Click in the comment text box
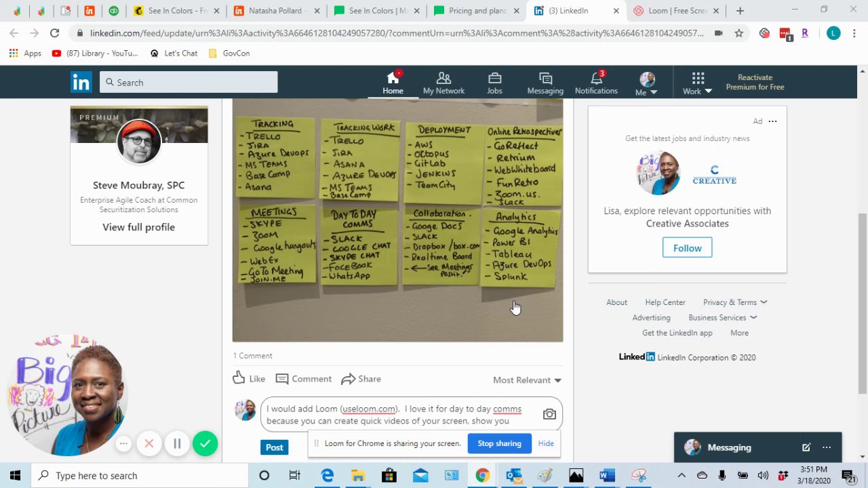The height and width of the screenshot is (488, 868). click(401, 414)
